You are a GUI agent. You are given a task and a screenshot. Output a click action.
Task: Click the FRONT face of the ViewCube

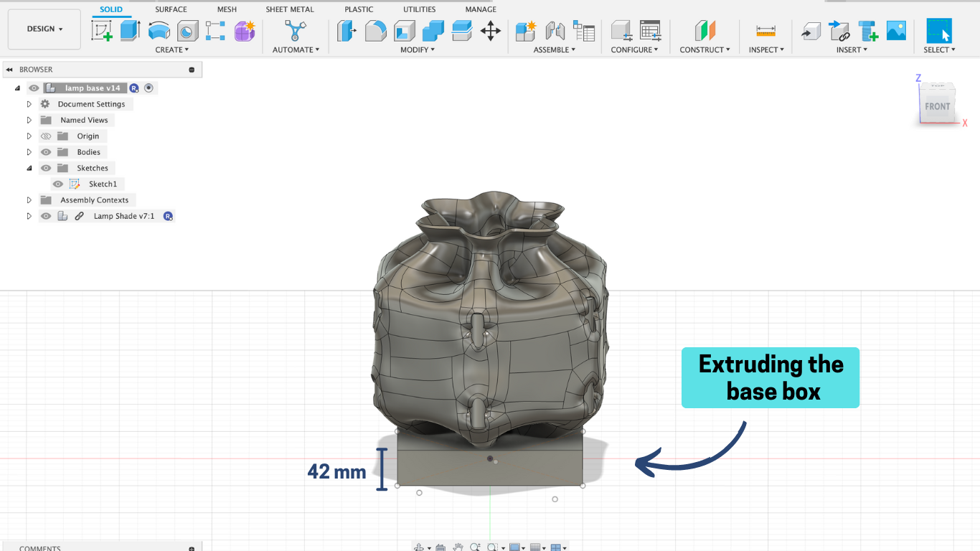937,106
